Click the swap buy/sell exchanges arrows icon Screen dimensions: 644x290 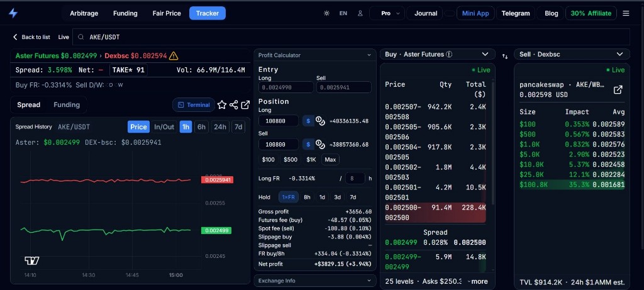click(x=505, y=56)
